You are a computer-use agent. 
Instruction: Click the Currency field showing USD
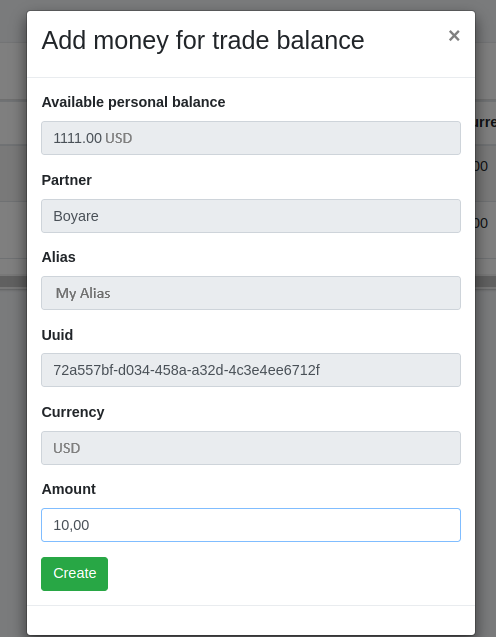pyautogui.click(x=251, y=448)
